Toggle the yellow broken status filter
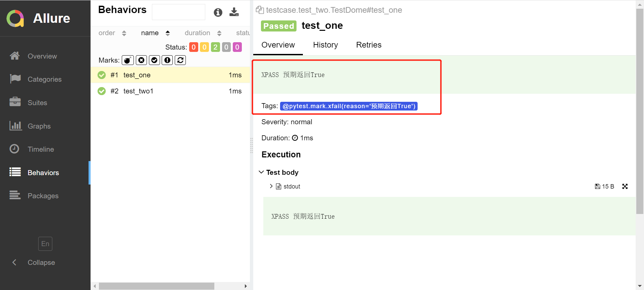The height and width of the screenshot is (290, 644). (x=204, y=47)
